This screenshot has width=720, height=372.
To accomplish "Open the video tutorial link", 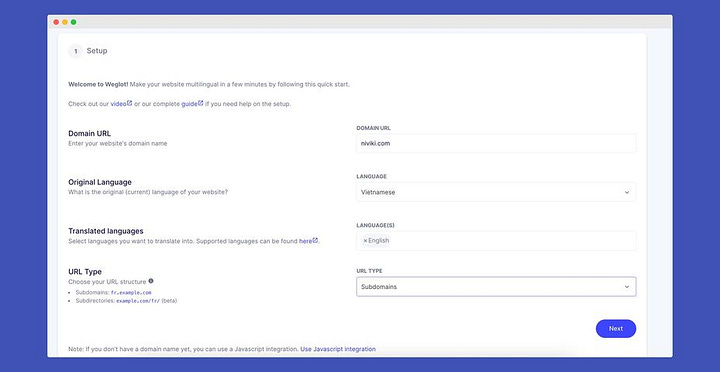I will (x=121, y=104).
